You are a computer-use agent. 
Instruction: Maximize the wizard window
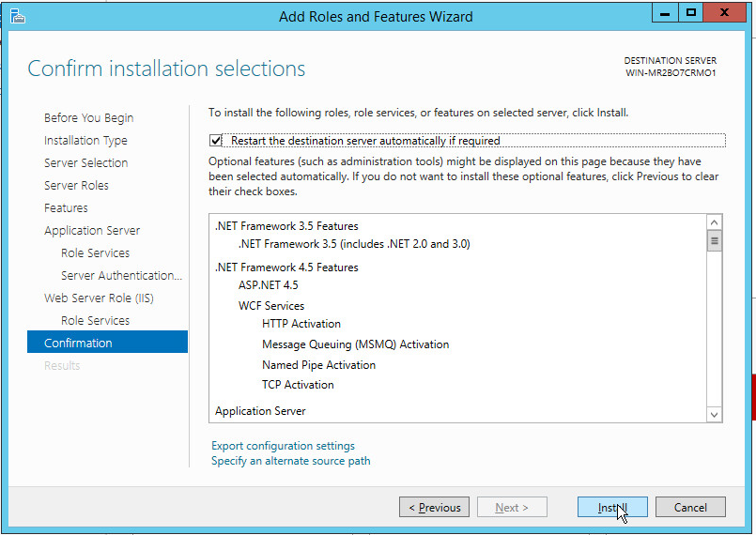click(692, 13)
